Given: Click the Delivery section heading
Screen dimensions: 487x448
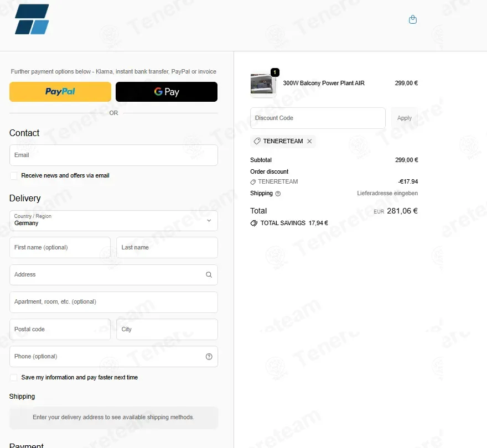Looking at the screenshot, I should [x=25, y=199].
